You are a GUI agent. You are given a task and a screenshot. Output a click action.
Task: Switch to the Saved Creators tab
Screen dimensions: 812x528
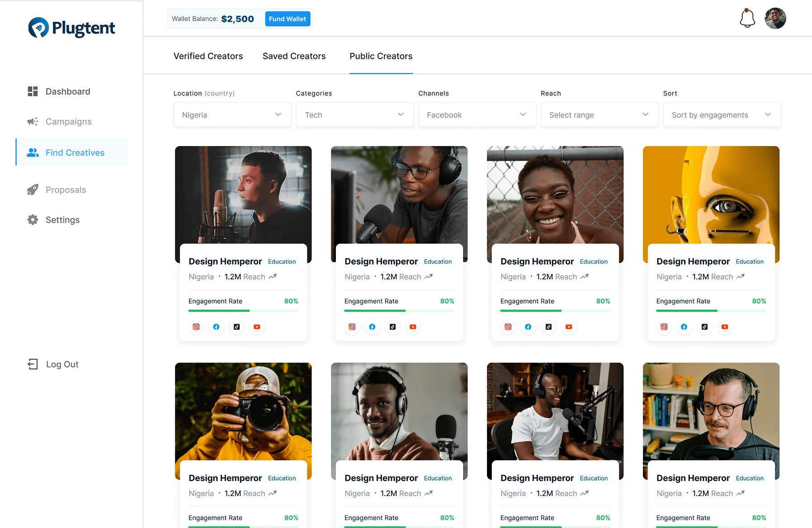click(x=294, y=56)
